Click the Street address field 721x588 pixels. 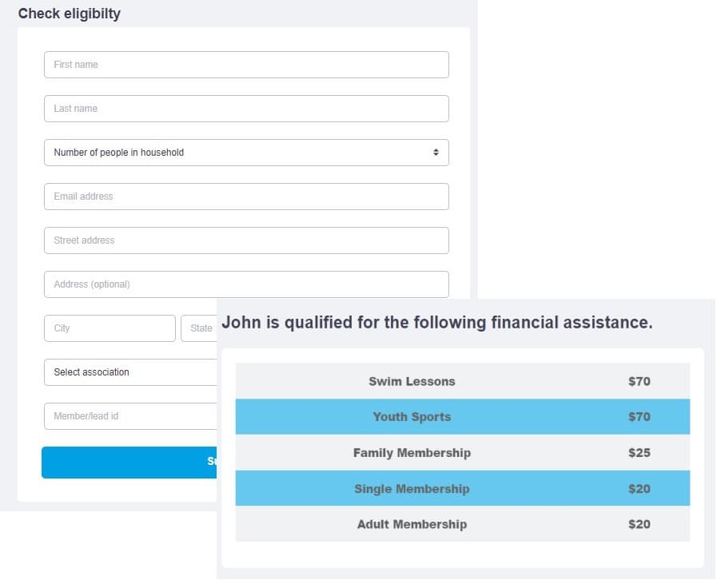coord(245,240)
